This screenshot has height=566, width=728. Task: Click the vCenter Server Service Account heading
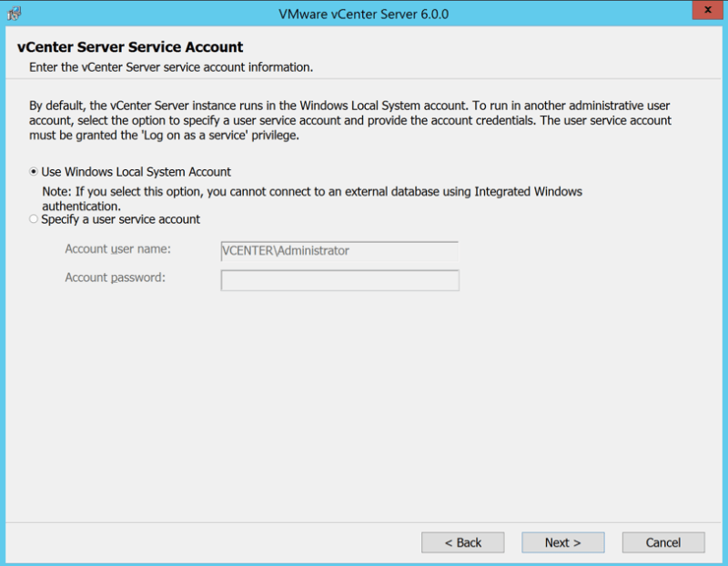130,47
